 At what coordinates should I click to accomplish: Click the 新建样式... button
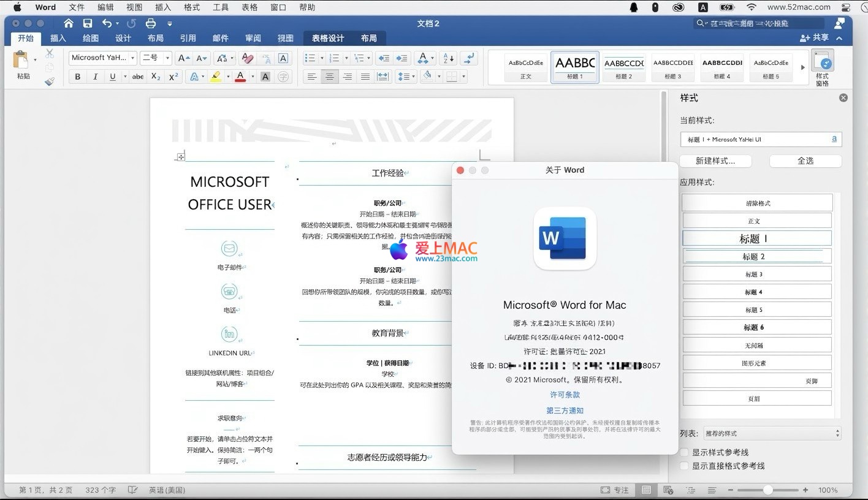(715, 161)
